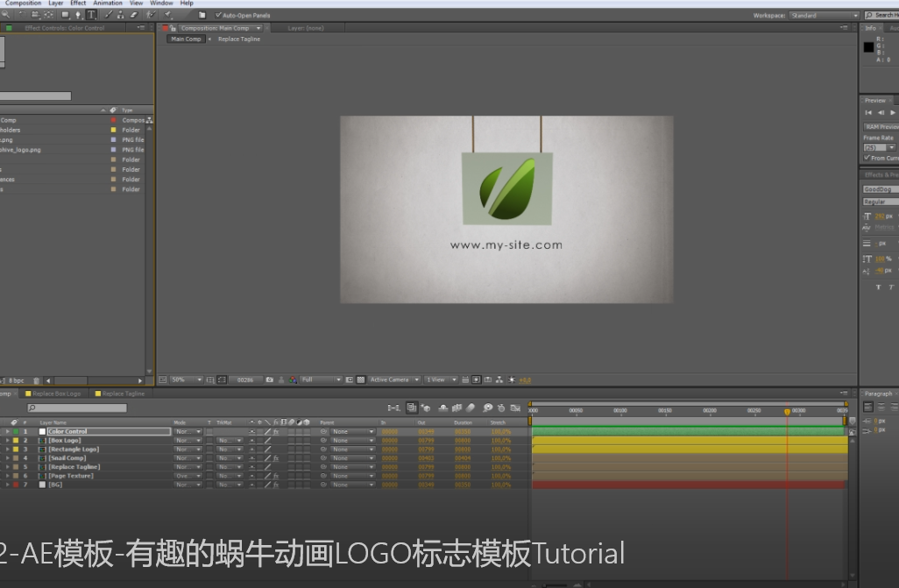The width and height of the screenshot is (899, 588).
Task: Click the Brainstorm icon in timeline
Action: coord(488,407)
